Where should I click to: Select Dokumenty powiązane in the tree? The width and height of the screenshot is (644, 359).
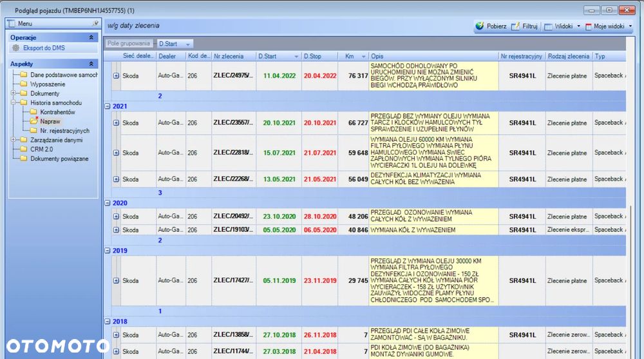point(59,159)
